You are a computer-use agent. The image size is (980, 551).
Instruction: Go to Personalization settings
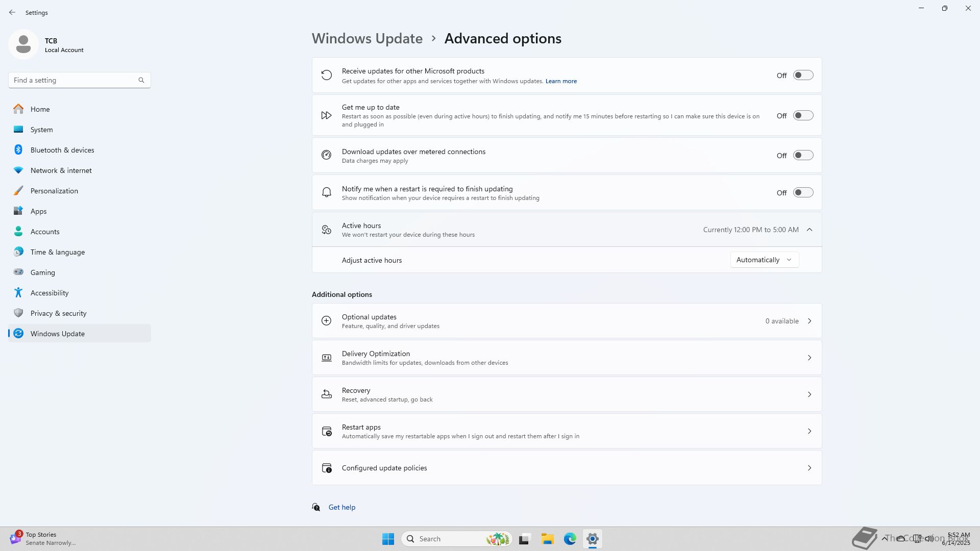click(54, 191)
